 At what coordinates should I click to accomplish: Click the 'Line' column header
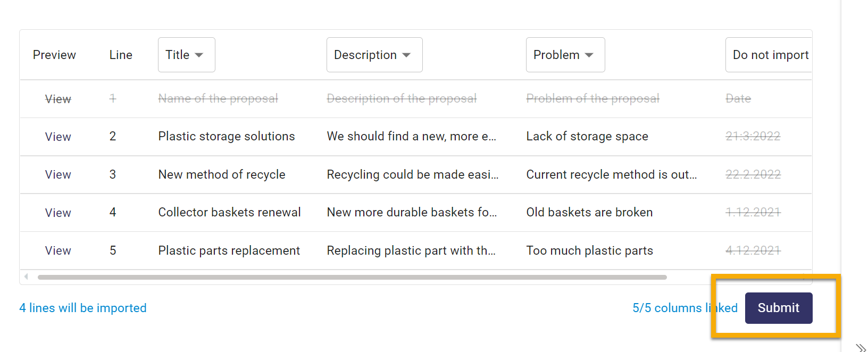tap(121, 55)
